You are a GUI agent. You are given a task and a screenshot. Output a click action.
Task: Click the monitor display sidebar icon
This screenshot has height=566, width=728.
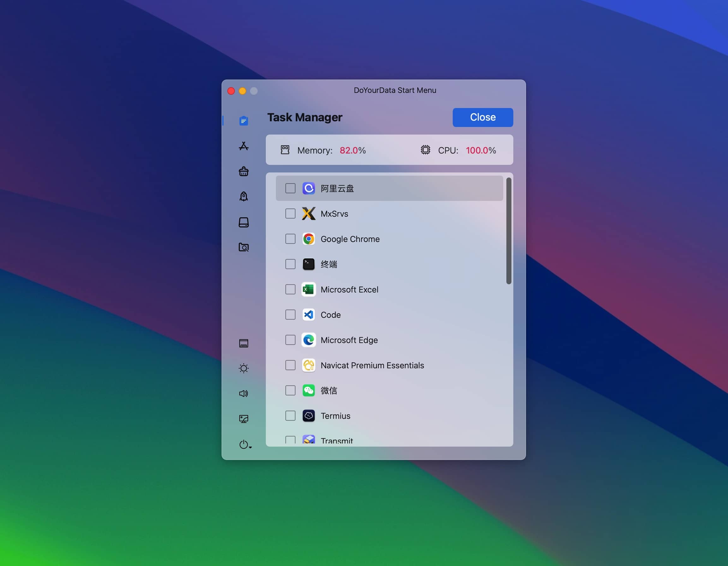(x=244, y=419)
